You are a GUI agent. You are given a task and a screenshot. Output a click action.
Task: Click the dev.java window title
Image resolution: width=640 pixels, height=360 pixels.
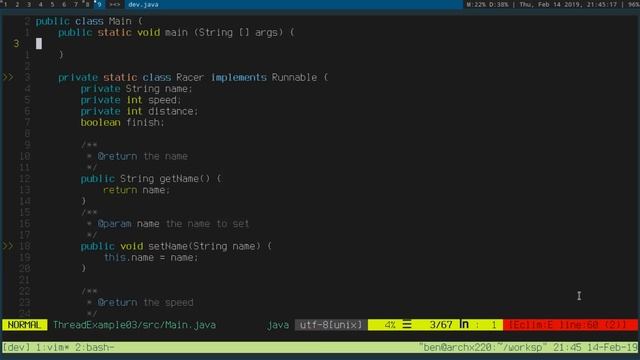(143, 4)
